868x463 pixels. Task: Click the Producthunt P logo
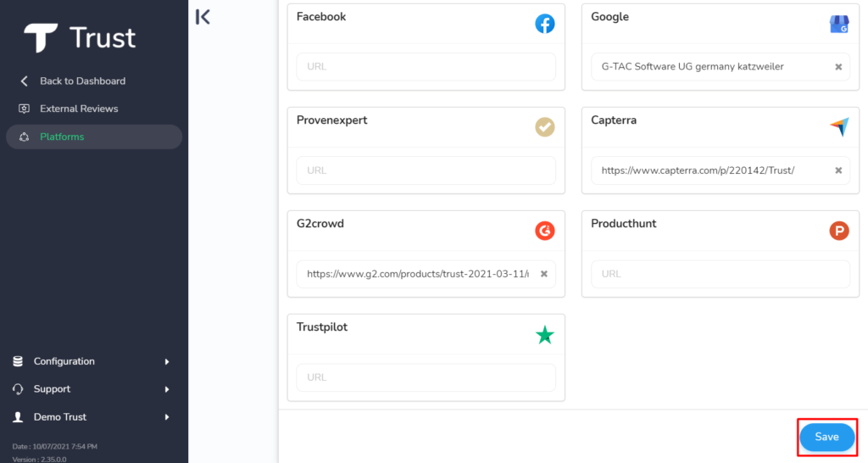click(839, 231)
